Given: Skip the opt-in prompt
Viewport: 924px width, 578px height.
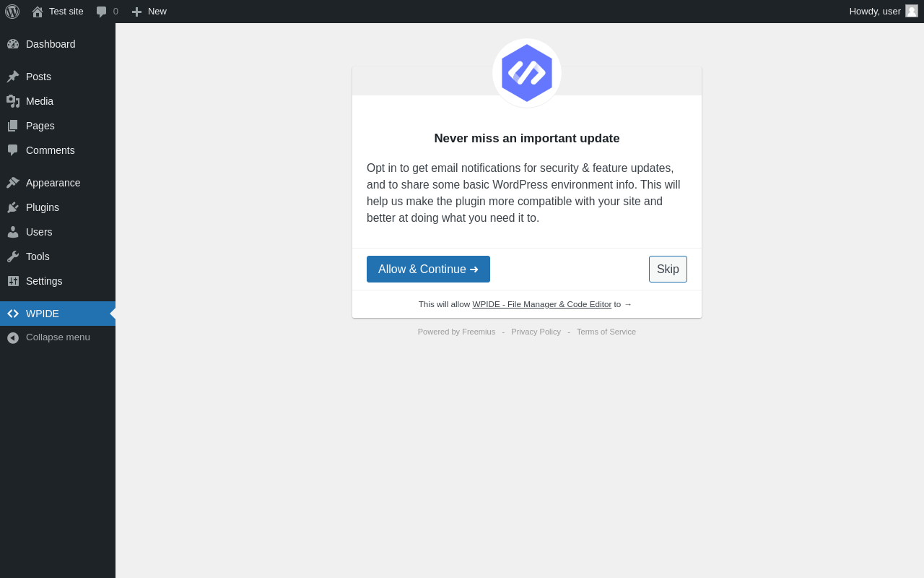Looking at the screenshot, I should [668, 269].
